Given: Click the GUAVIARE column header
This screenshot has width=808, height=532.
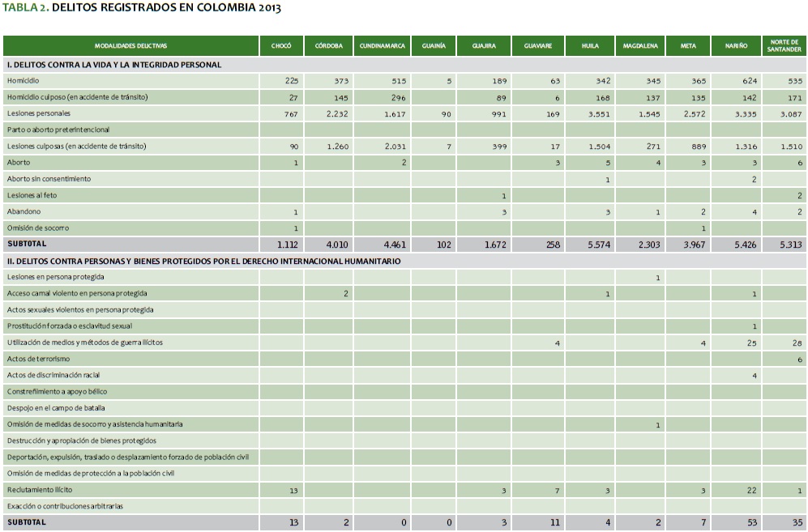Looking at the screenshot, I should (x=538, y=46).
